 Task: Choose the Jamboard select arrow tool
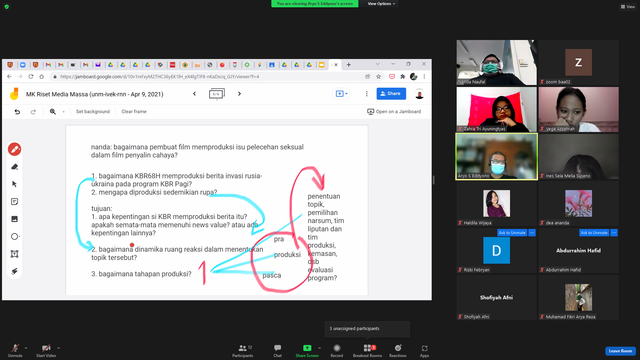pyautogui.click(x=14, y=184)
